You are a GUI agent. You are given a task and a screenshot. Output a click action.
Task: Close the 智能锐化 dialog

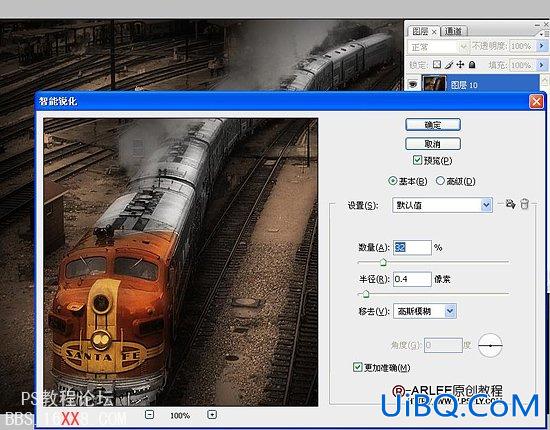pos(536,102)
